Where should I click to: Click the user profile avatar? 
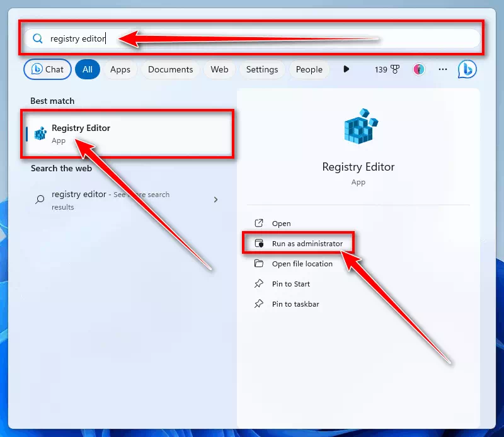[418, 69]
